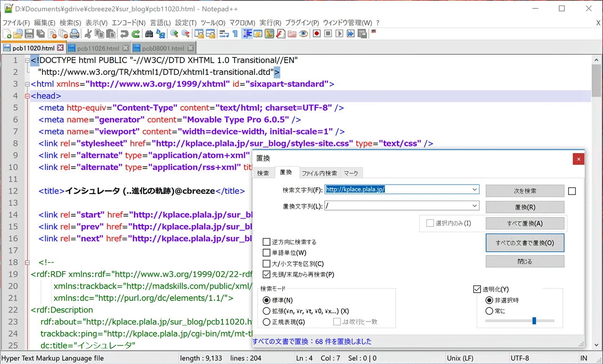Expand the 置換文字列 history dropdown
Screen dimensions: 603x364
coord(474,206)
